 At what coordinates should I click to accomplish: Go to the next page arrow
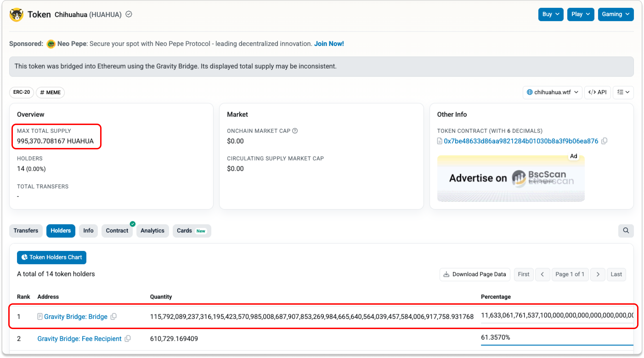[598, 274]
